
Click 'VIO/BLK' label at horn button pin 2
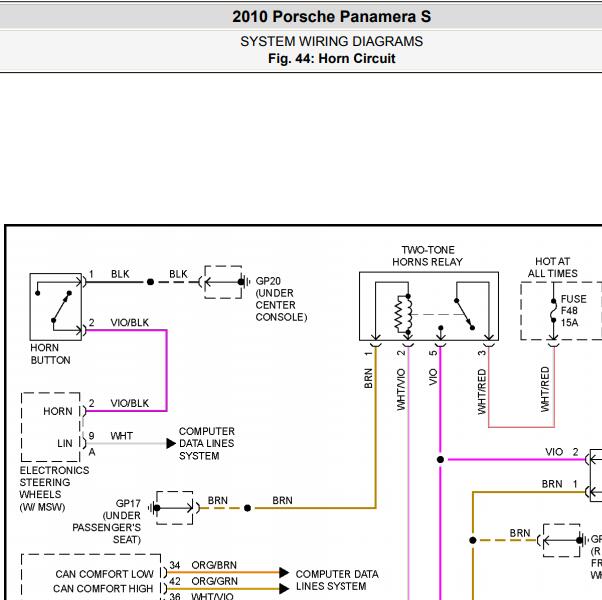tap(129, 322)
